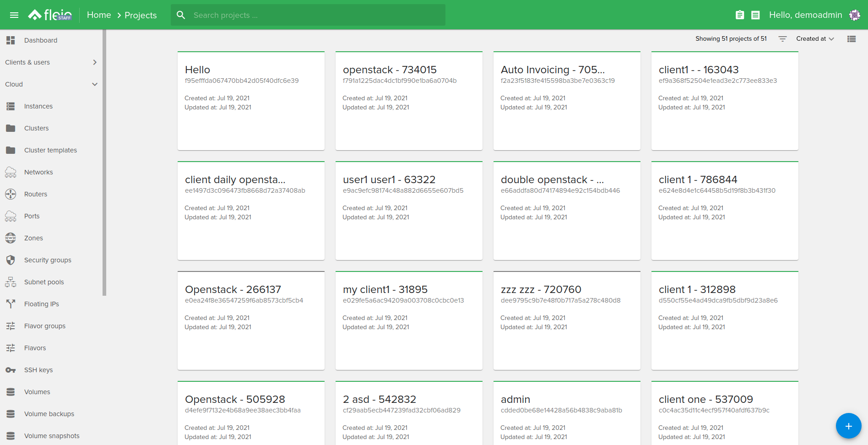Select Routers from the Cloud menu

(35, 194)
